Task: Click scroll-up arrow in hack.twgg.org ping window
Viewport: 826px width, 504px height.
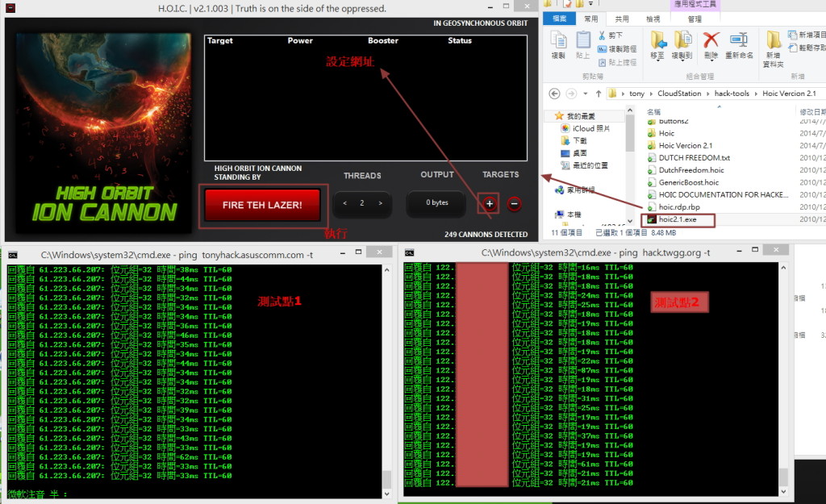Action: (783, 268)
